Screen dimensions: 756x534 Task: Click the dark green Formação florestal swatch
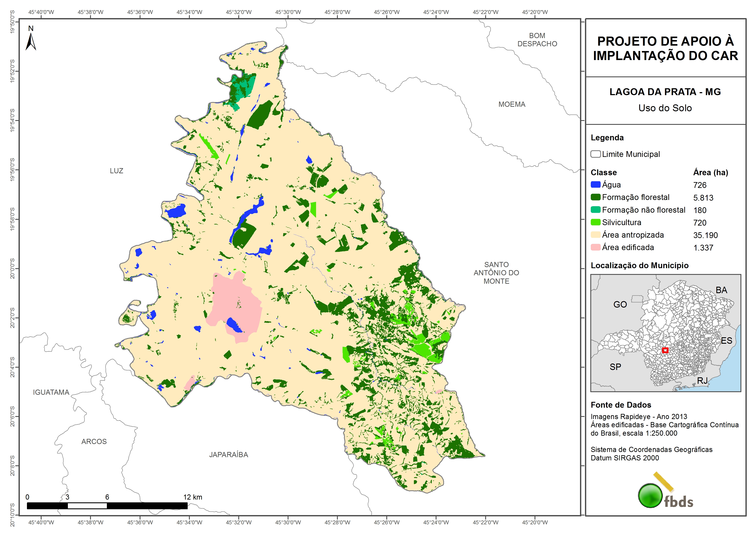tap(595, 197)
